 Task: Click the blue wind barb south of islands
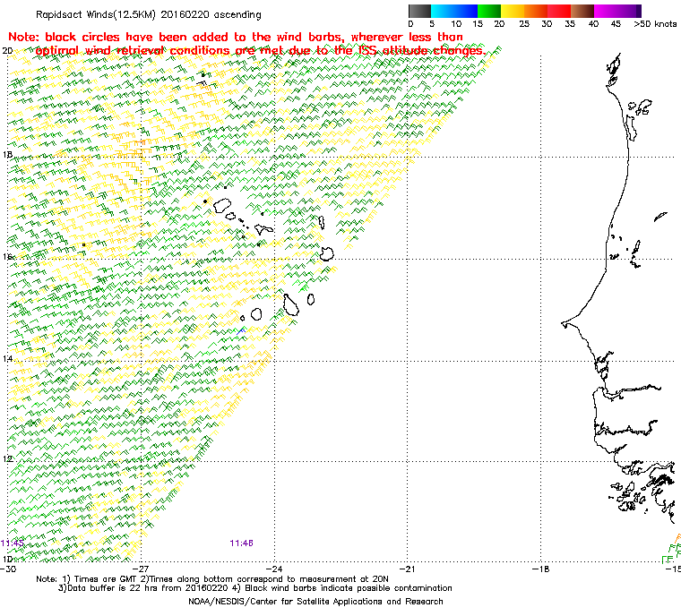(x=241, y=330)
